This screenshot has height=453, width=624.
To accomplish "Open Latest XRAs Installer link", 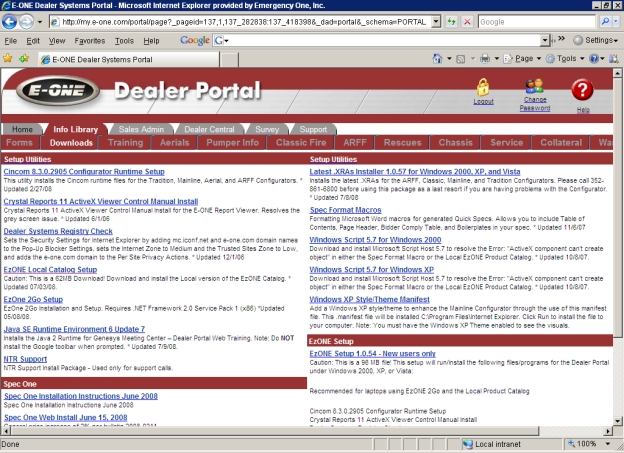I will [x=415, y=172].
